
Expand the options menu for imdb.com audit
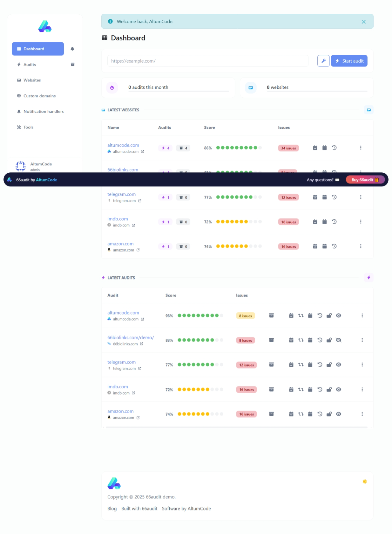[x=362, y=390]
